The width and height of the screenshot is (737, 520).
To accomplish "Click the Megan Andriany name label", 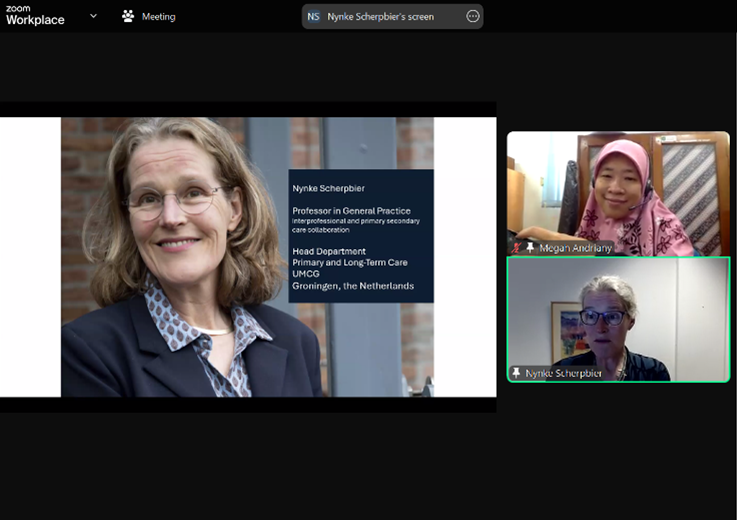I will [574, 247].
